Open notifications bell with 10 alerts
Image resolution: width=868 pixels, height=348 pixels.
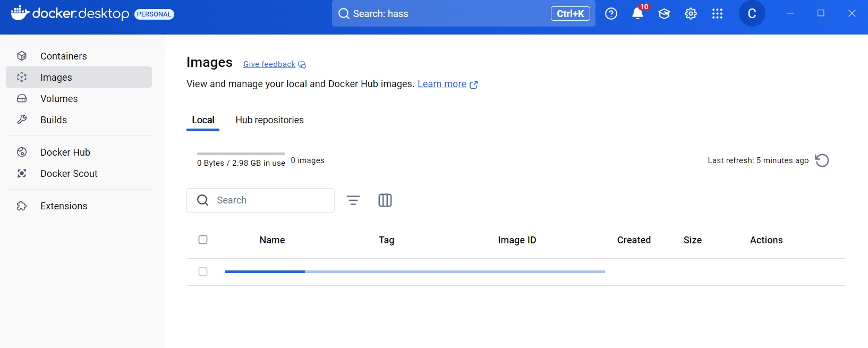point(637,14)
